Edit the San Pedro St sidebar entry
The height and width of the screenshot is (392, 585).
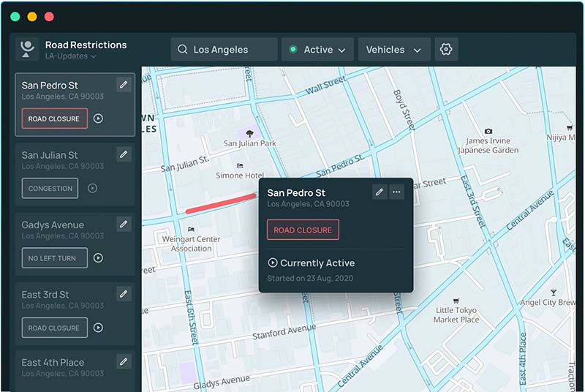pos(124,85)
